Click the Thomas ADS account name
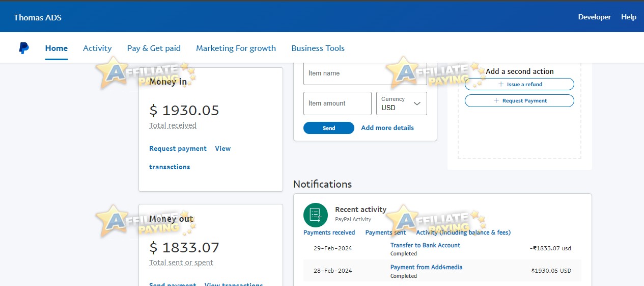This screenshot has width=644, height=286. (38, 17)
